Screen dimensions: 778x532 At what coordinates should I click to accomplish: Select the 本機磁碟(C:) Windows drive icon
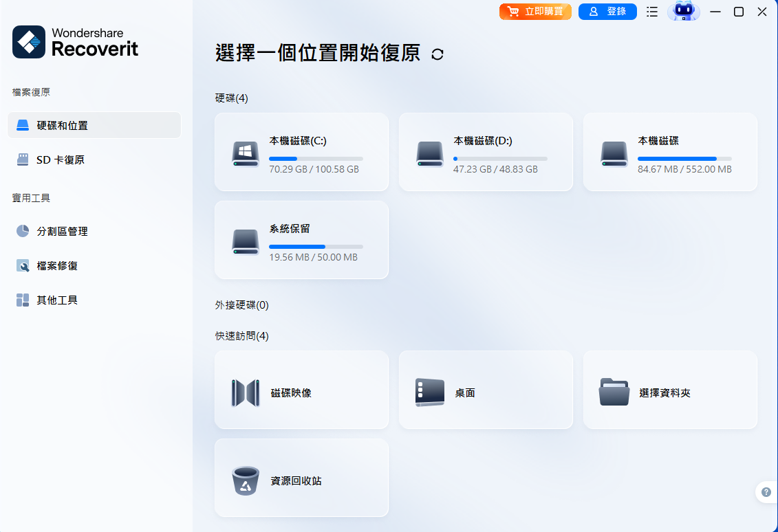pos(246,153)
